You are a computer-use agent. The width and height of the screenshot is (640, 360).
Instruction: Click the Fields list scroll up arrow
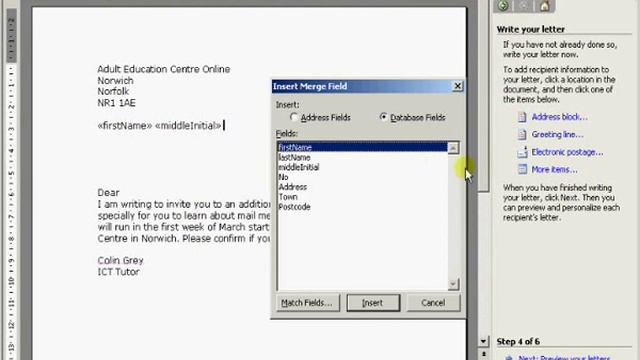[x=453, y=148]
